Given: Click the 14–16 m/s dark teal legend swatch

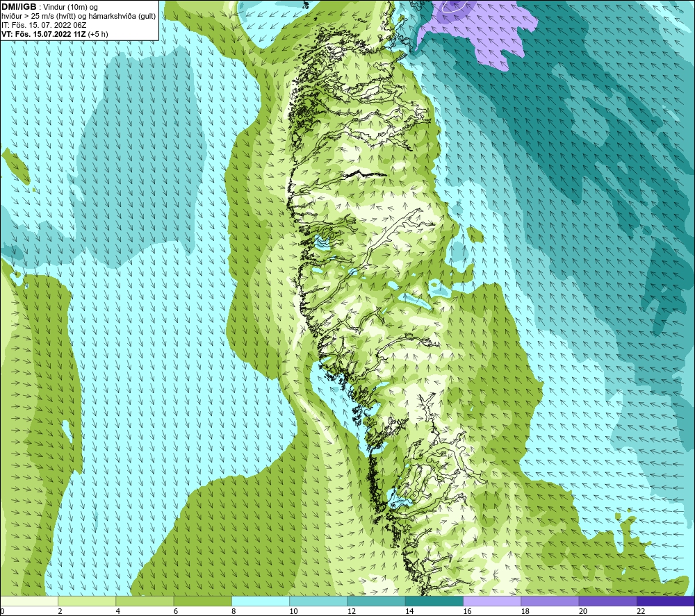Looking at the screenshot, I should pyautogui.click(x=434, y=601).
